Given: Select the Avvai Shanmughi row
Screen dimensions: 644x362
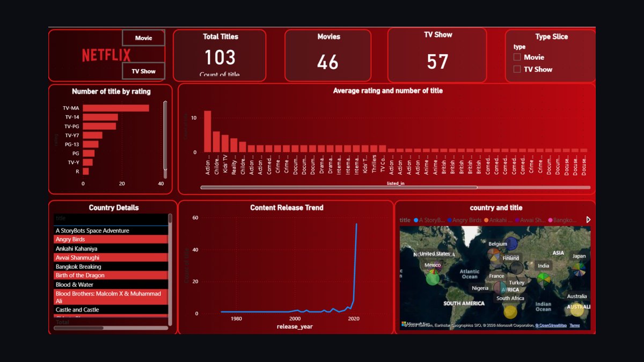Looking at the screenshot, I should click(x=111, y=257).
